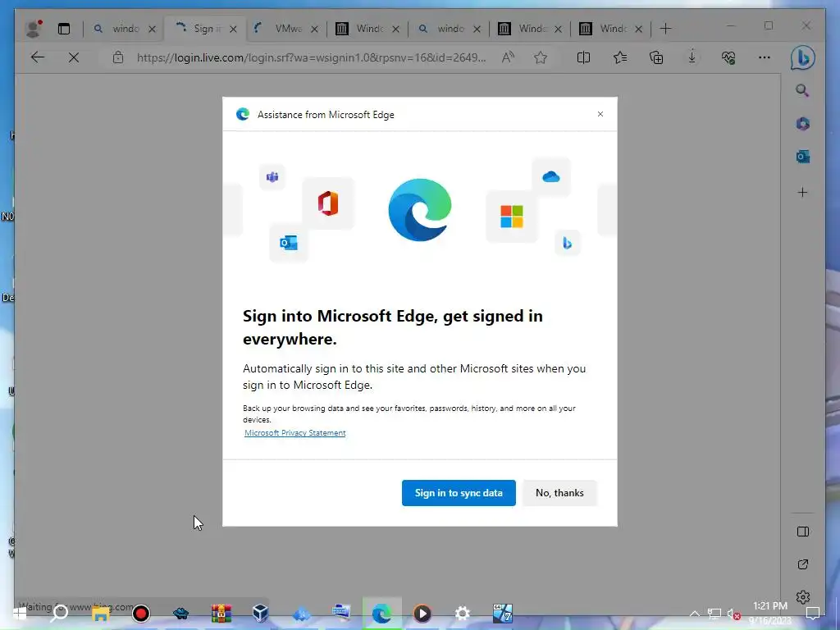Open Settings and more ellipsis menu

coord(765,57)
